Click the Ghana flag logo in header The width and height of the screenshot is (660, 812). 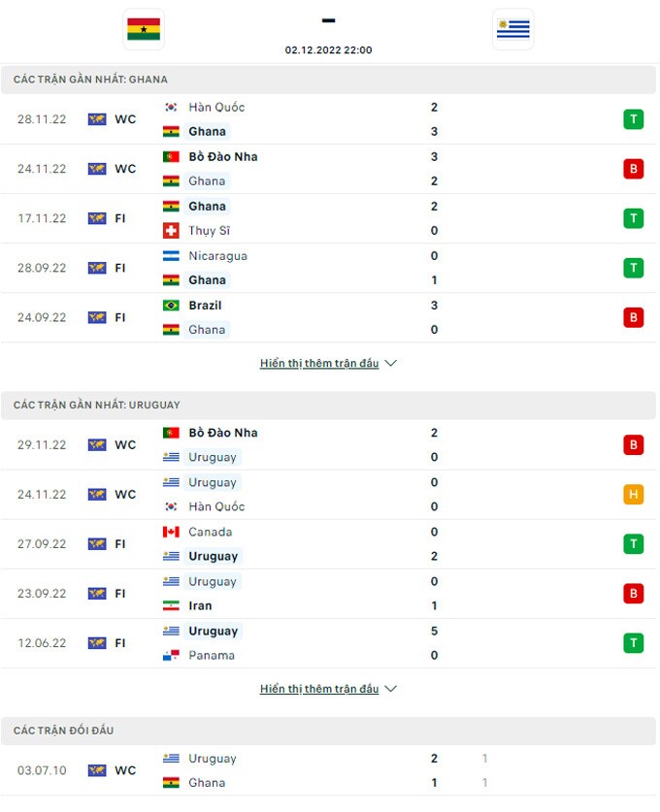tap(145, 29)
